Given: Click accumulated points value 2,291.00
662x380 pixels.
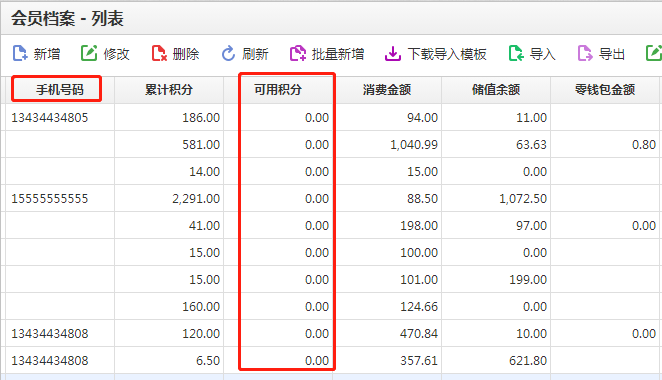Looking at the screenshot, I should pos(196,198).
